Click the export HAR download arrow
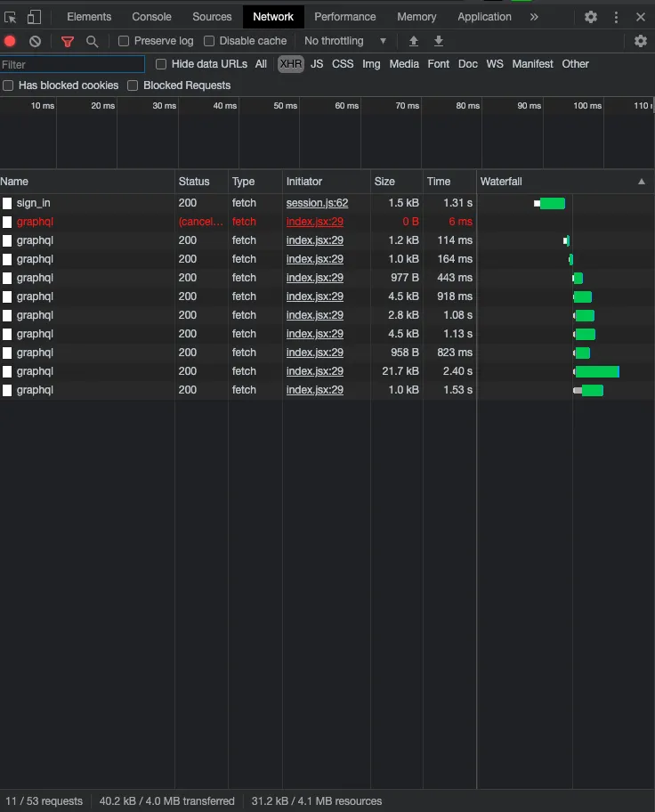The image size is (655, 812). (439, 41)
